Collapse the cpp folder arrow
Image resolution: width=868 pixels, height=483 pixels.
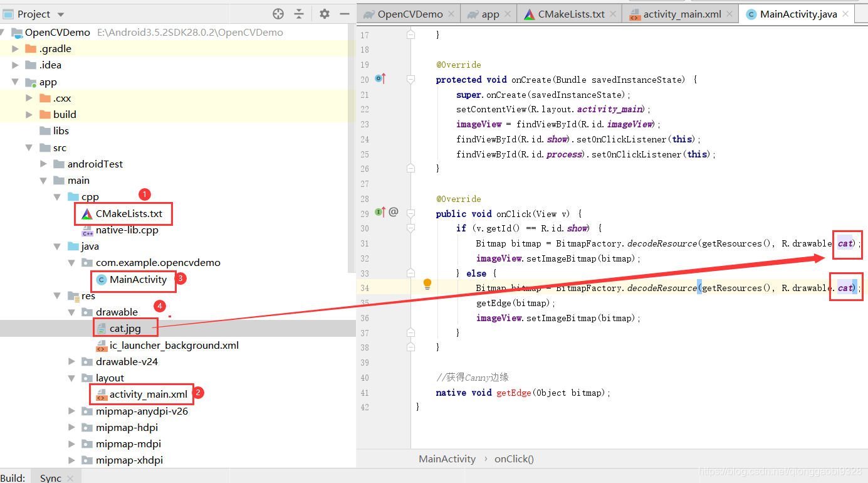click(58, 197)
